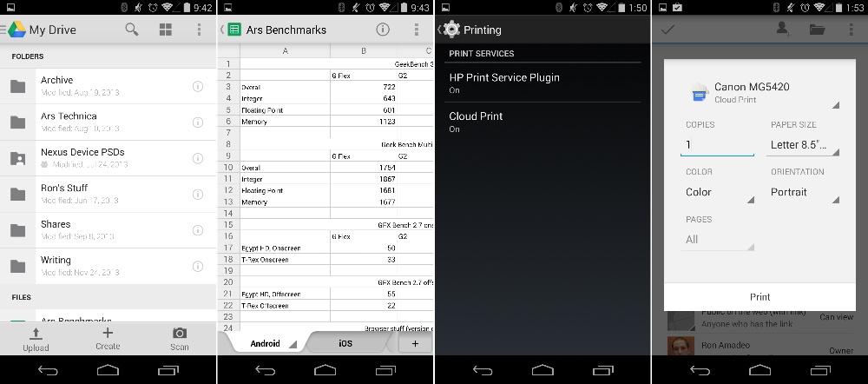This screenshot has width=868, height=384.
Task: Select the Android sheet tab
Action: [266, 343]
